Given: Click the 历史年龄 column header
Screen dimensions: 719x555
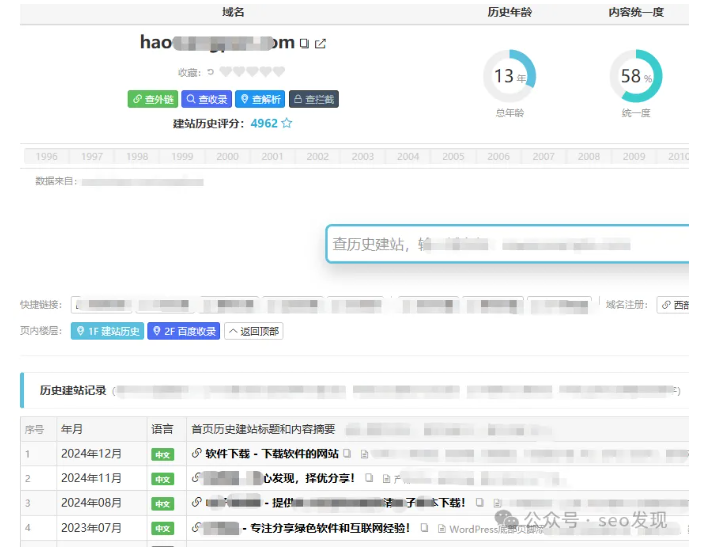Looking at the screenshot, I should pos(509,12).
